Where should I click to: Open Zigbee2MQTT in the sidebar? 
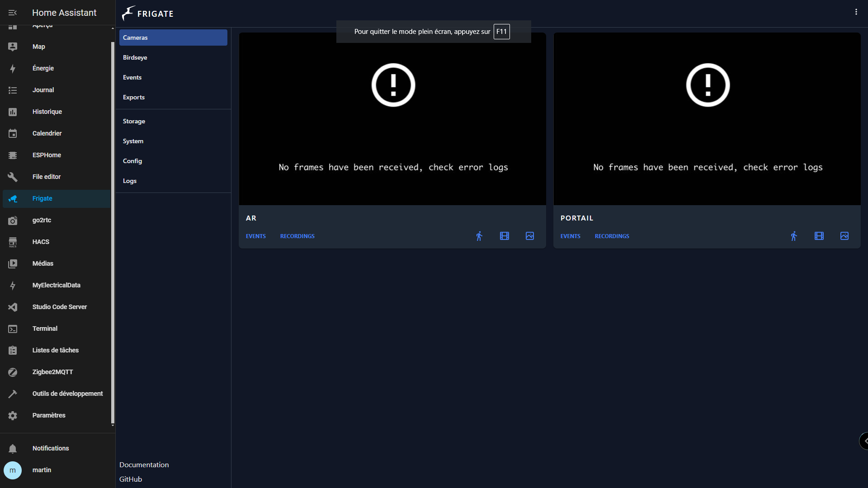click(52, 372)
